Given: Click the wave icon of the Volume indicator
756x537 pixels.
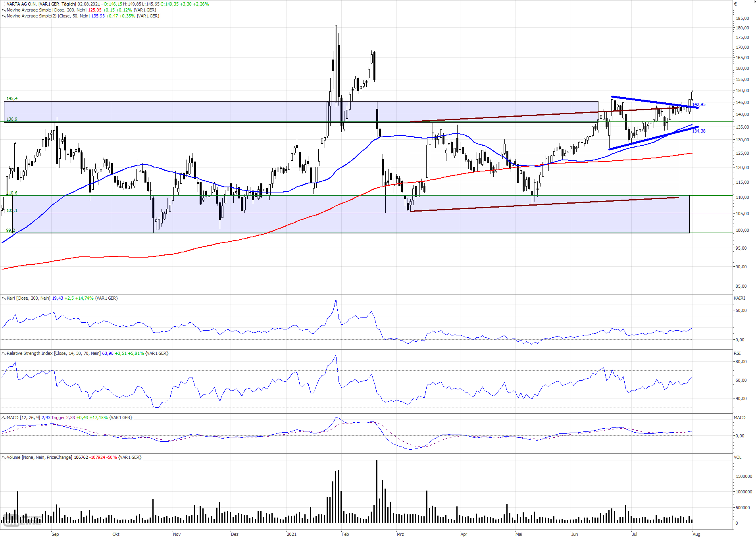Looking at the screenshot, I should click(4, 457).
